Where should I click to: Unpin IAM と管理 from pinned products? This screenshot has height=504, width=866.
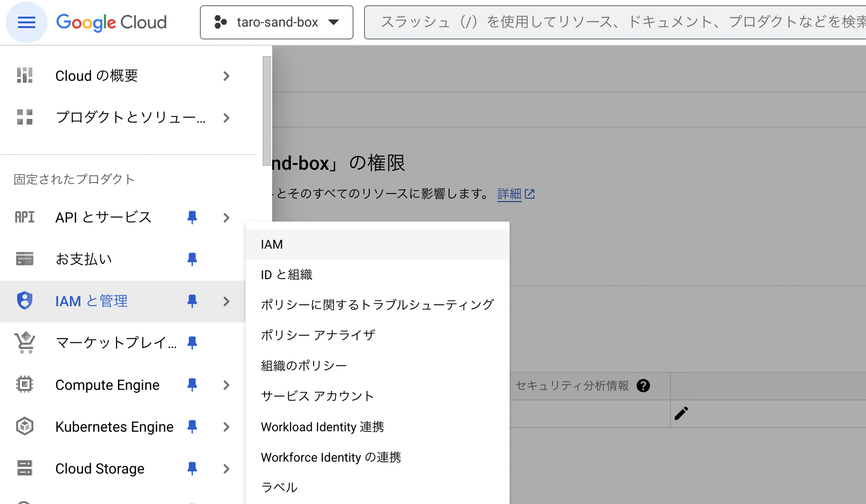tap(192, 301)
